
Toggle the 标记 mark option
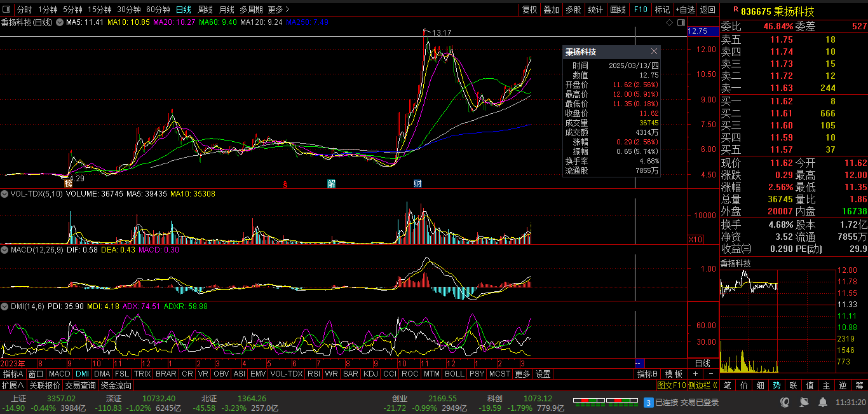[x=662, y=10]
